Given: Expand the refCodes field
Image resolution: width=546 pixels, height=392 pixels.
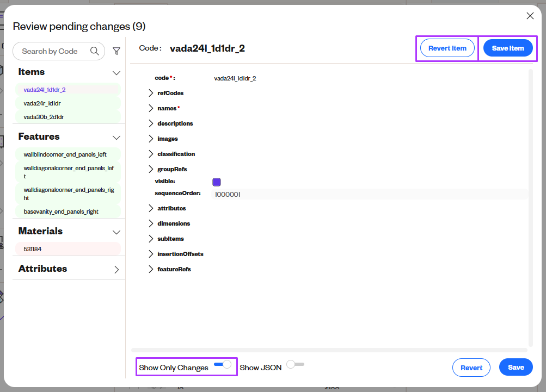Looking at the screenshot, I should pyautogui.click(x=151, y=93).
